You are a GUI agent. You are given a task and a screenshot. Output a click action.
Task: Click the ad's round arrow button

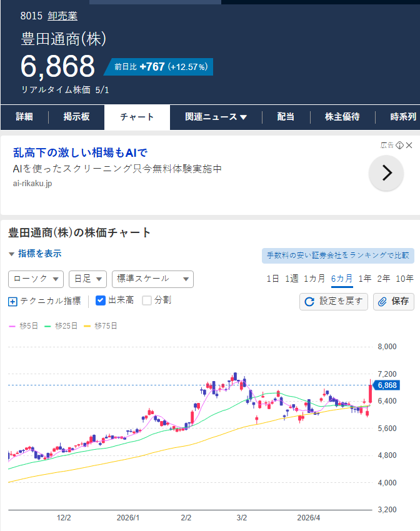[386, 173]
